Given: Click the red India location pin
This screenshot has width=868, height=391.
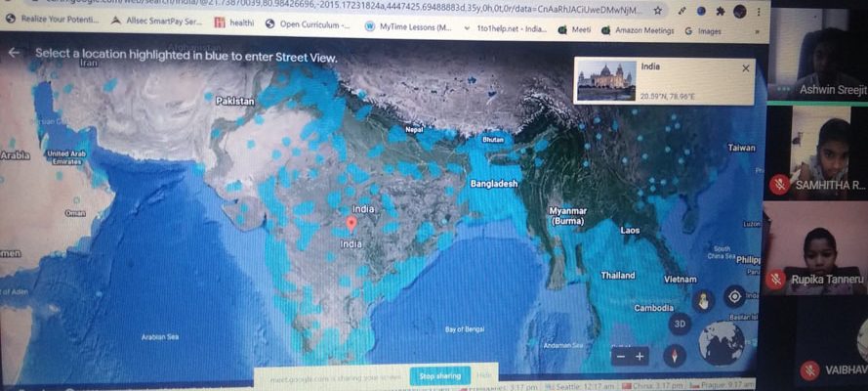Looking at the screenshot, I should [351, 224].
